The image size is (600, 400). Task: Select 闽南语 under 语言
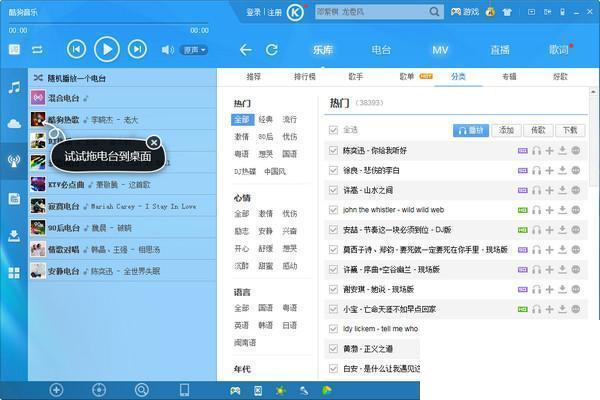[x=245, y=343]
